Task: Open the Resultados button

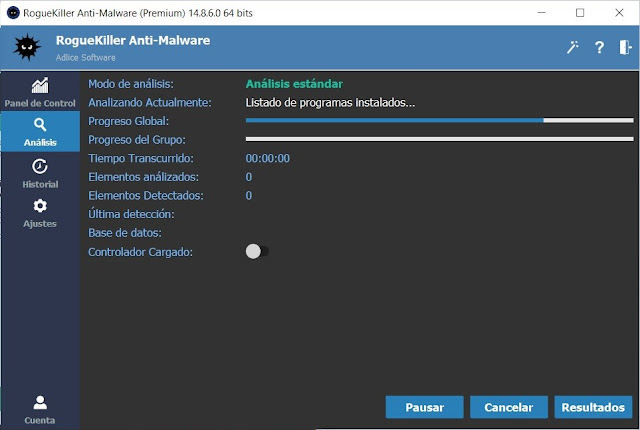Action: pos(593,407)
